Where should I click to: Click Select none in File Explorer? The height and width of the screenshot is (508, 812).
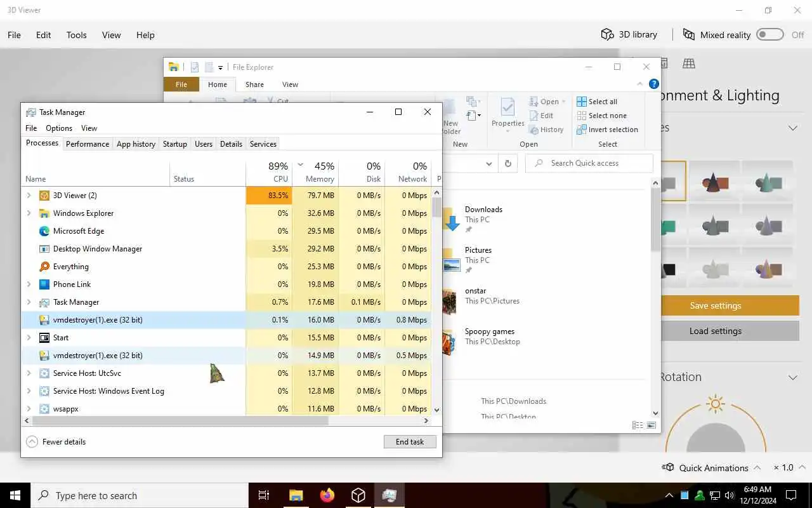(601, 116)
